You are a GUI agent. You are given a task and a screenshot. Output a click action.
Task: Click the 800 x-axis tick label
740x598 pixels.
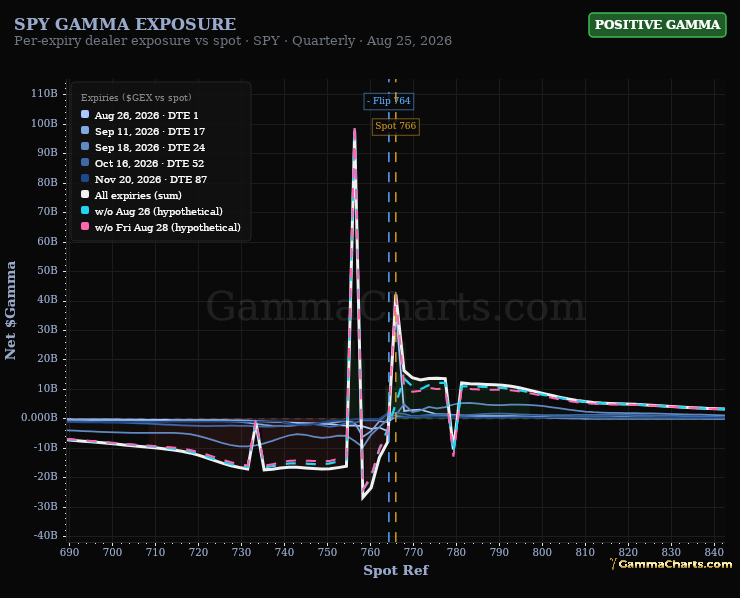[542, 552]
